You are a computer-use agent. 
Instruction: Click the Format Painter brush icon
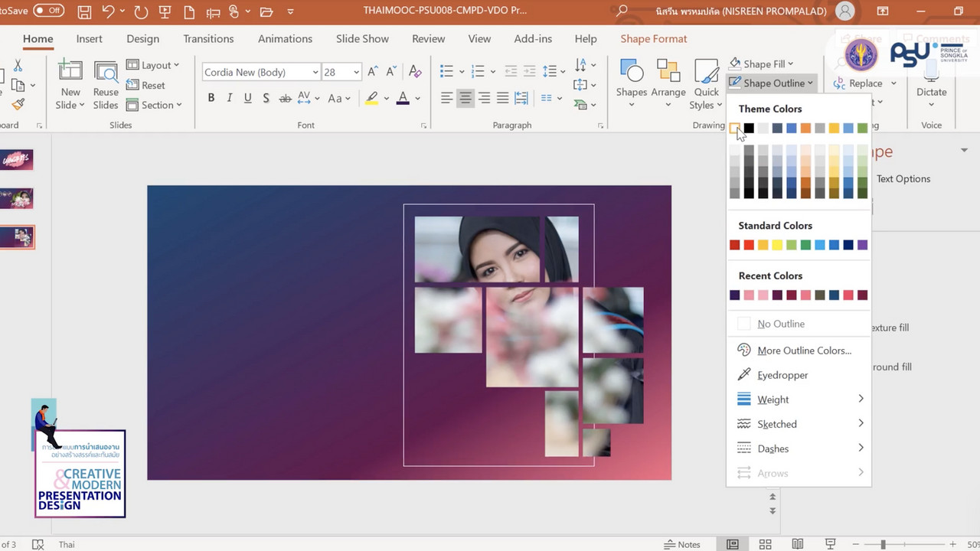18,104
